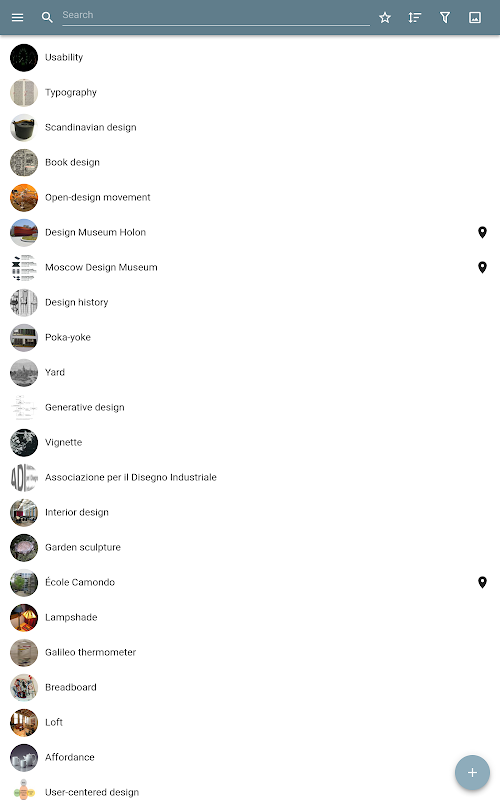Screen dimensions: 500x800
Task: Open location pin for Design Museum Holon
Action: (x=482, y=232)
